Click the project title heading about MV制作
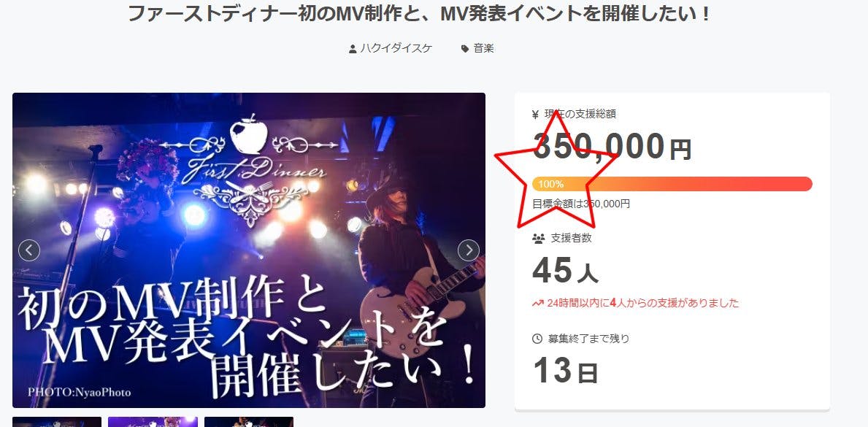The height and width of the screenshot is (427, 868). point(419,13)
